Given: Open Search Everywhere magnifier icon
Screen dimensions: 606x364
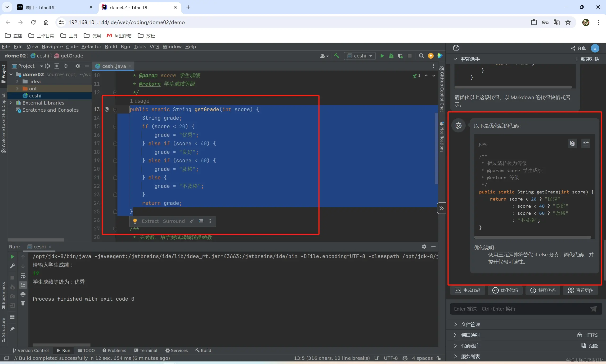Looking at the screenshot, I should (x=421, y=56).
